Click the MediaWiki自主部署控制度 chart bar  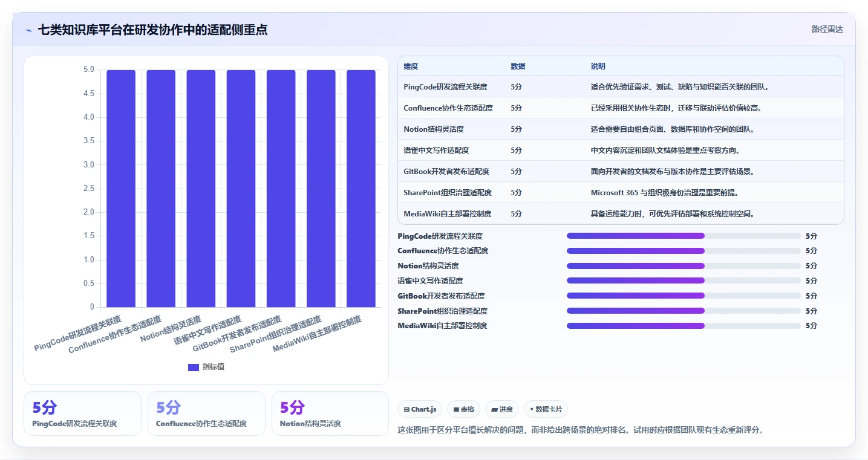(x=361, y=189)
